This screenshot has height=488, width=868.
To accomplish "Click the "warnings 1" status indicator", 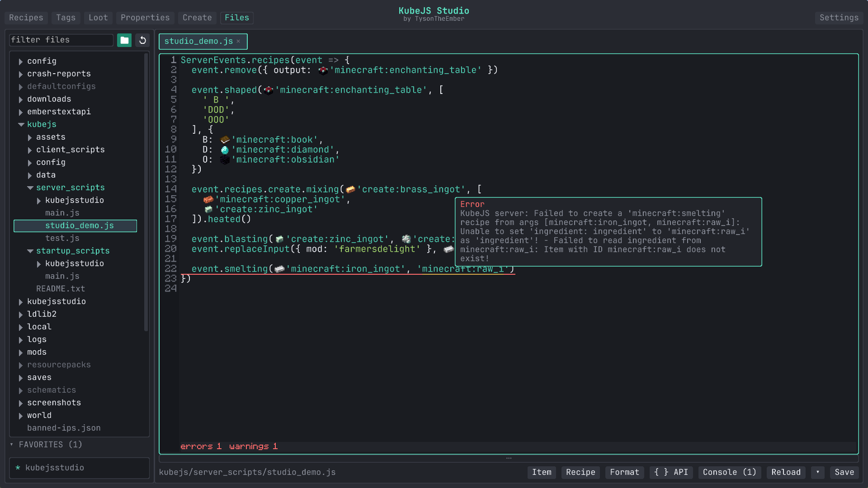I will (254, 446).
